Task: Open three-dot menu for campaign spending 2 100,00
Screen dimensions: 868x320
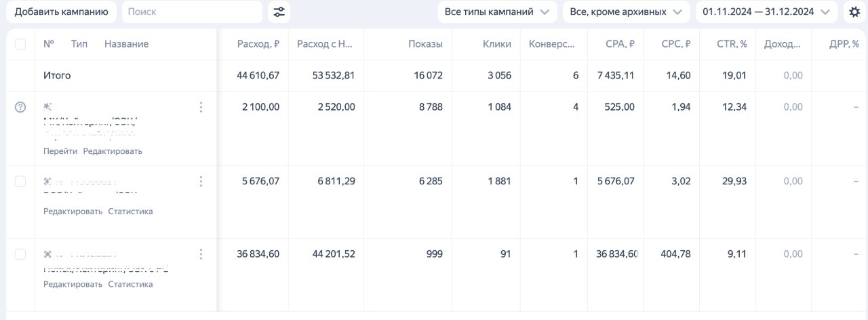Action: [x=201, y=107]
